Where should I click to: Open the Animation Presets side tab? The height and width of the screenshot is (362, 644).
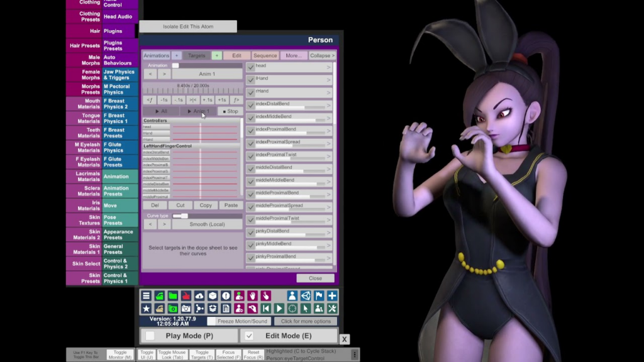[x=116, y=191]
